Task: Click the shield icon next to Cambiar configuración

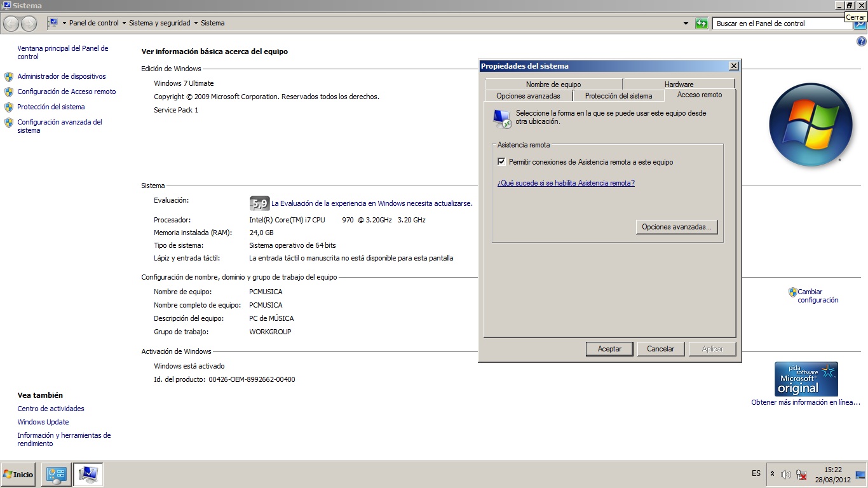Action: click(x=792, y=292)
